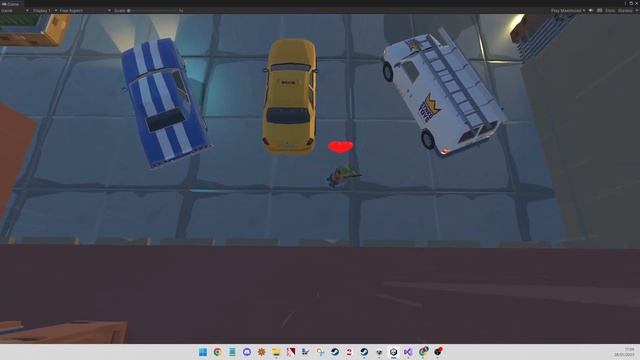Open the Free Aspect resolution dropdown

click(85, 11)
